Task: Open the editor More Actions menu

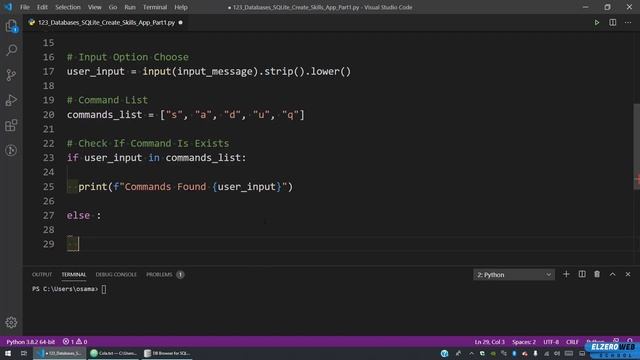Action: (x=628, y=22)
